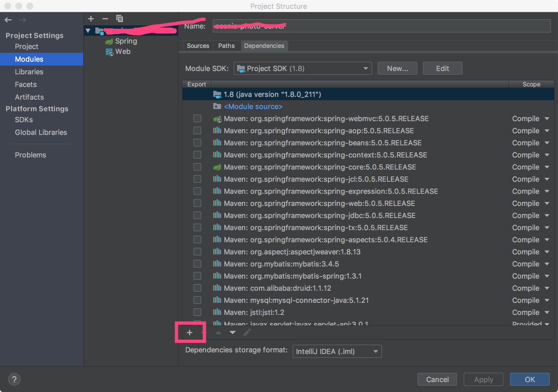The height and width of the screenshot is (392, 558).
Task: Check export for jstl dependency
Action: coord(197,312)
